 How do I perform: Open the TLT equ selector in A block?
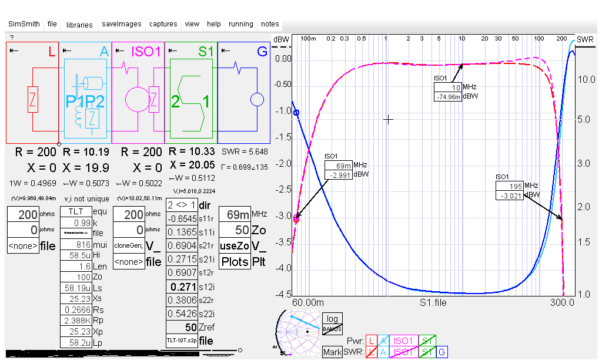click(x=76, y=211)
